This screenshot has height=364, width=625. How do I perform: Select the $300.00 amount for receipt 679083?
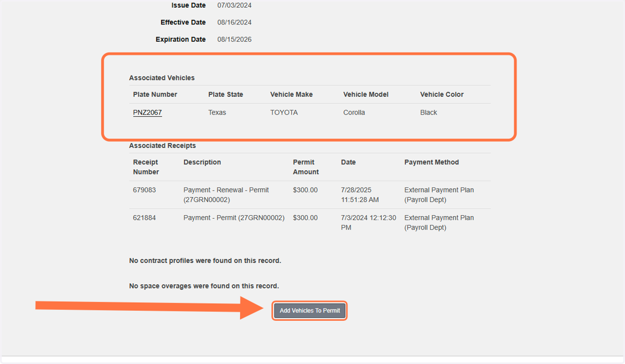click(x=305, y=190)
